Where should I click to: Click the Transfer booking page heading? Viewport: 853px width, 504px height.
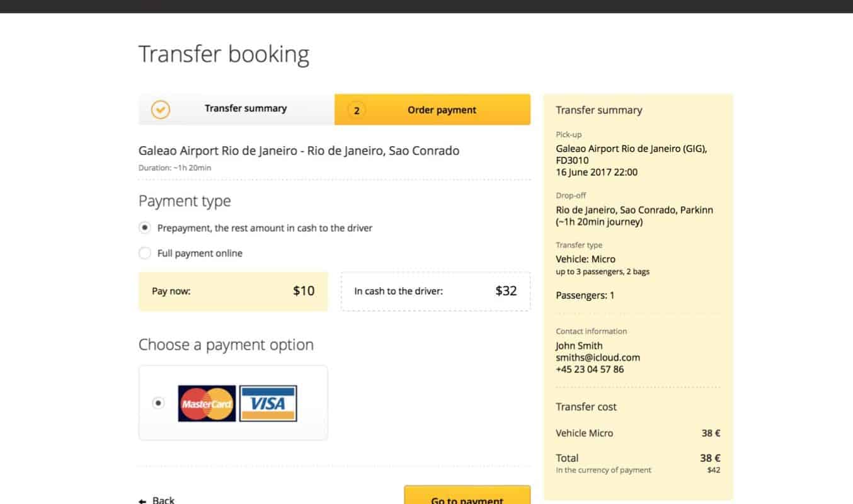click(224, 54)
